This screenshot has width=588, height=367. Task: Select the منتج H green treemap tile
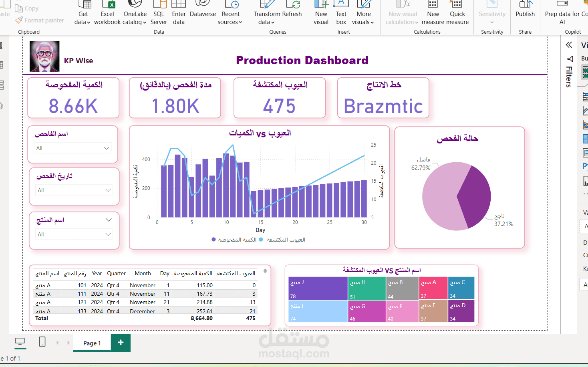(x=366, y=288)
